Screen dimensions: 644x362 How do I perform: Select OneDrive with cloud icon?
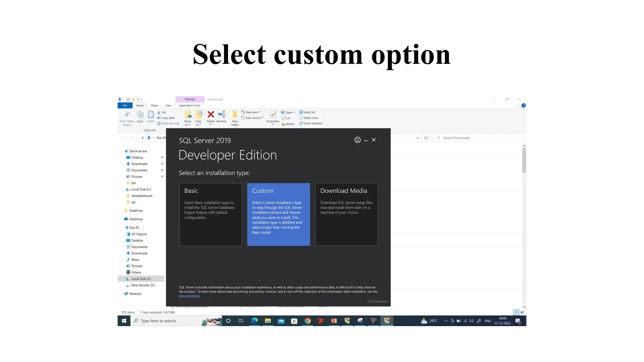[x=133, y=219]
